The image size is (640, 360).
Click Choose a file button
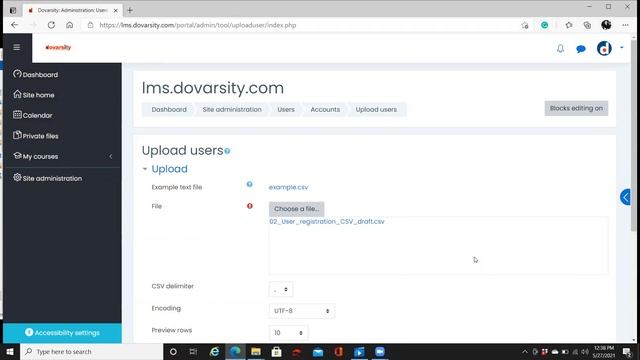[x=296, y=209]
